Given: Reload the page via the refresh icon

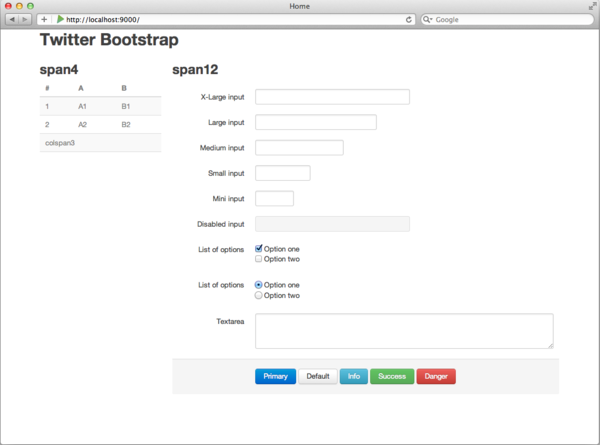Looking at the screenshot, I should (409, 20).
